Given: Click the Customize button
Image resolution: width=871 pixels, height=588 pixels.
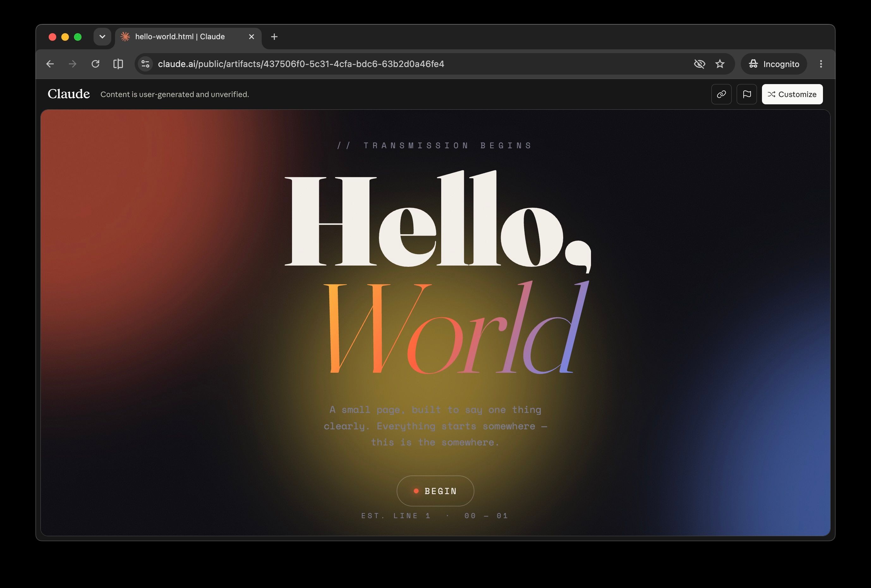Looking at the screenshot, I should click(792, 94).
